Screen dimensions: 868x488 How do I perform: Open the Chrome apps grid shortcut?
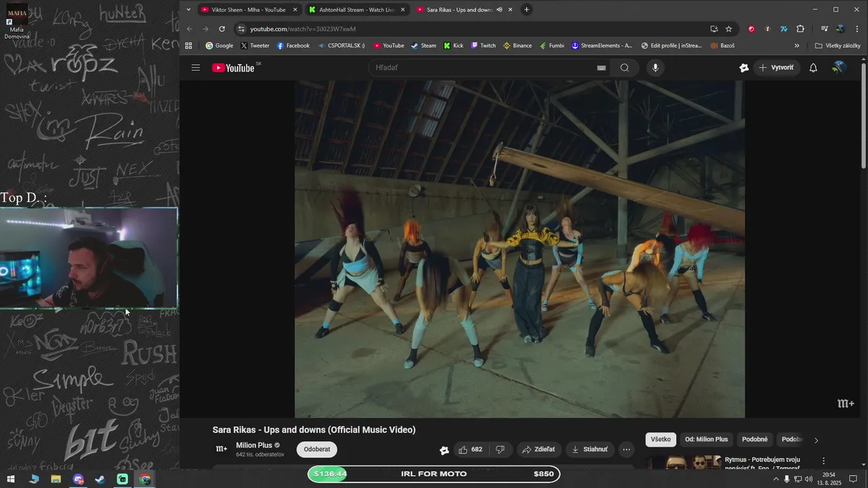(x=189, y=45)
